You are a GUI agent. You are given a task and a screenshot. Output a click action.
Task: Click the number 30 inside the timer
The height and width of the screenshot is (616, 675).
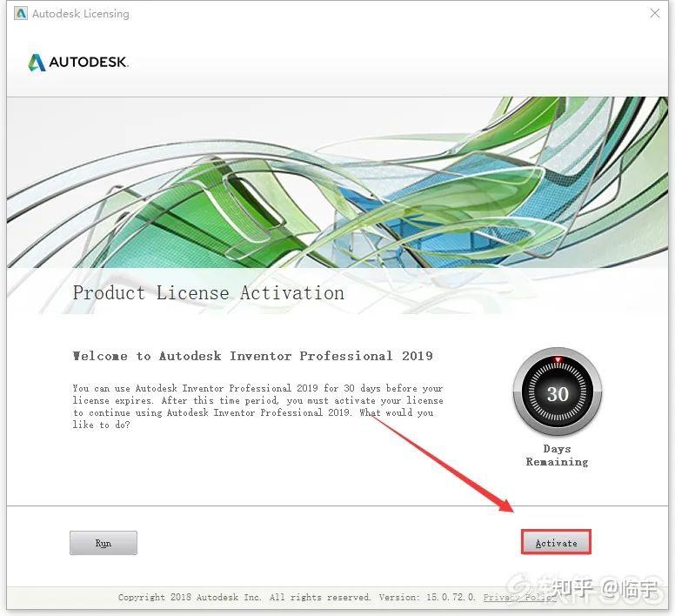click(x=558, y=394)
